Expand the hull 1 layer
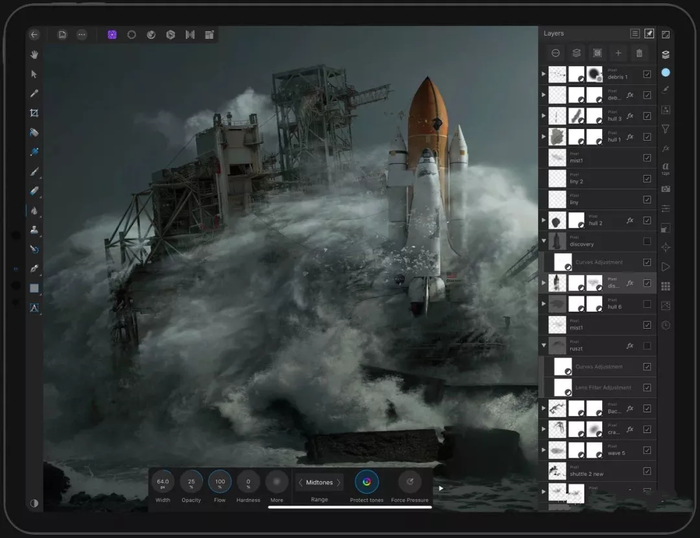Viewport: 700px width, 538px height. click(543, 137)
